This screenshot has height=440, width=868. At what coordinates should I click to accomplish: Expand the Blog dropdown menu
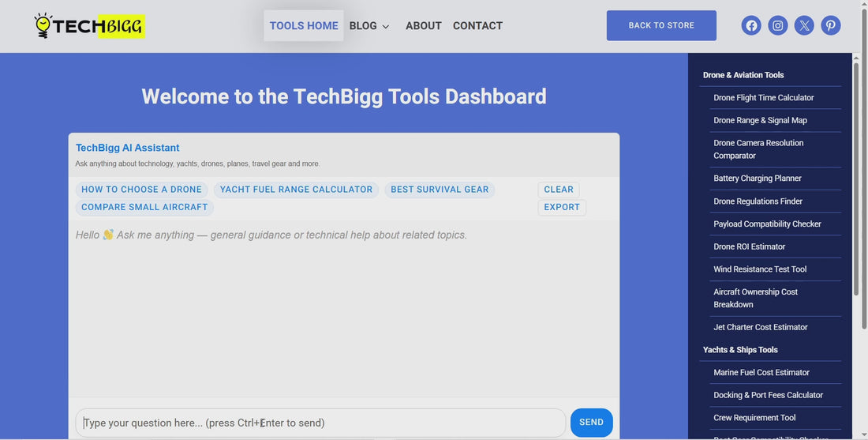pos(369,26)
